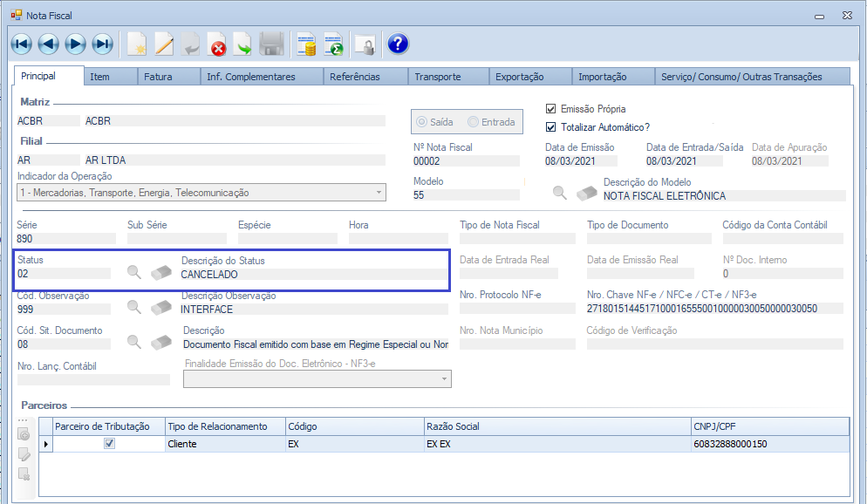Click the padlock icon in toolbar
Viewport: 867px width, 504px height.
point(364,44)
